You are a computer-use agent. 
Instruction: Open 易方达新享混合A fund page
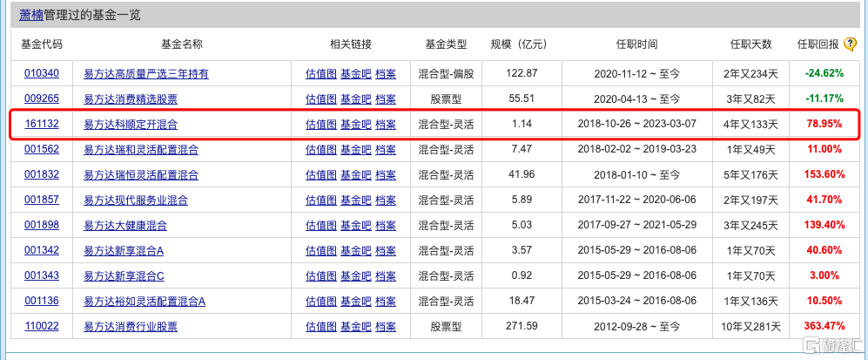(124, 251)
